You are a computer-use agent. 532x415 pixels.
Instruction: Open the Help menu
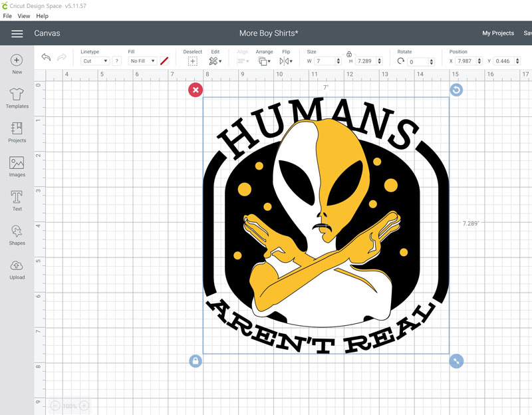pos(43,16)
